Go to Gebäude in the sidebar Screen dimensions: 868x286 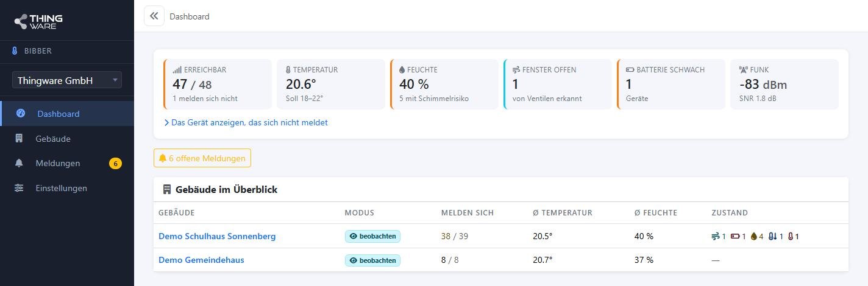tap(67, 139)
